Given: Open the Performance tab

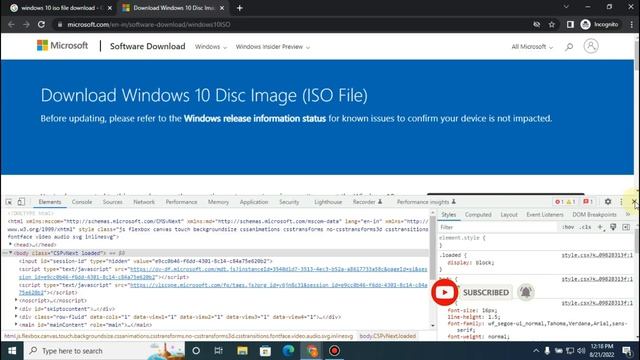Looking at the screenshot, I should pos(181,202).
